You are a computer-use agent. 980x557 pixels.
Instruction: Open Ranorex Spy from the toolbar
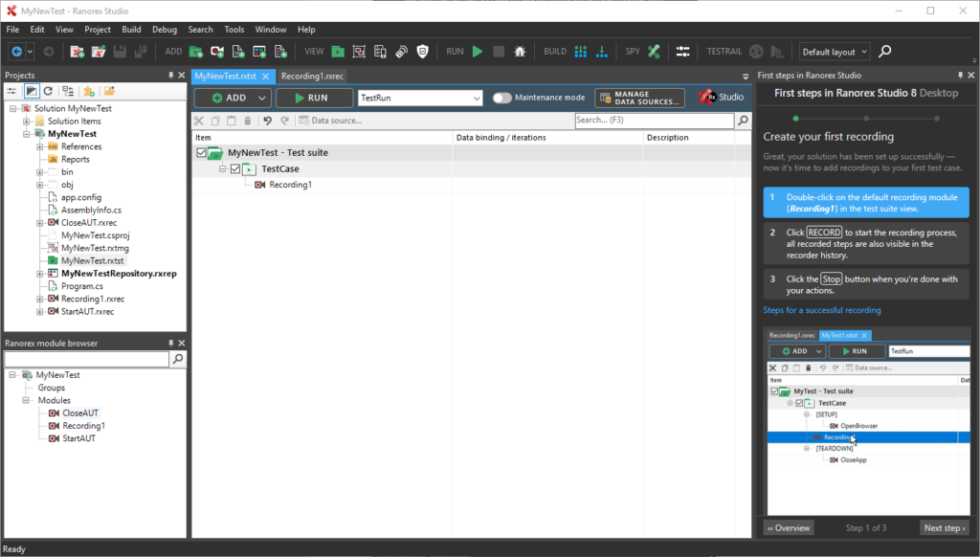point(654,52)
